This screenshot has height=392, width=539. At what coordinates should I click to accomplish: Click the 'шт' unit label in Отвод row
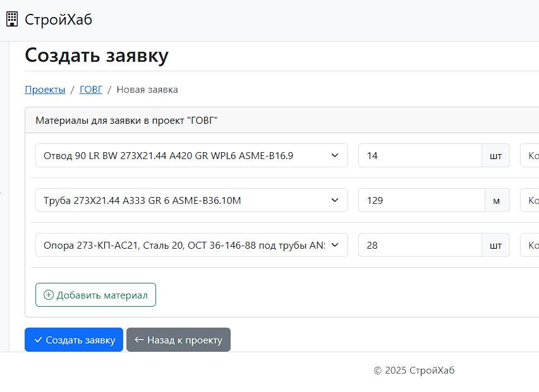495,155
